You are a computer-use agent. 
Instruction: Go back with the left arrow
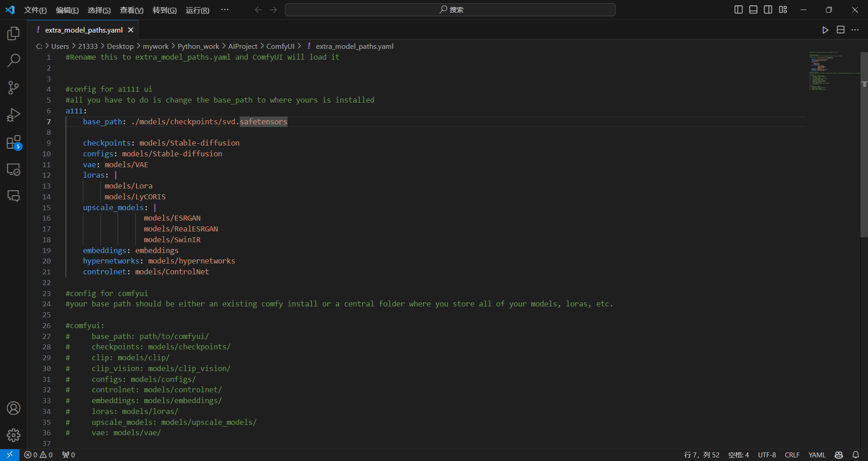point(258,9)
